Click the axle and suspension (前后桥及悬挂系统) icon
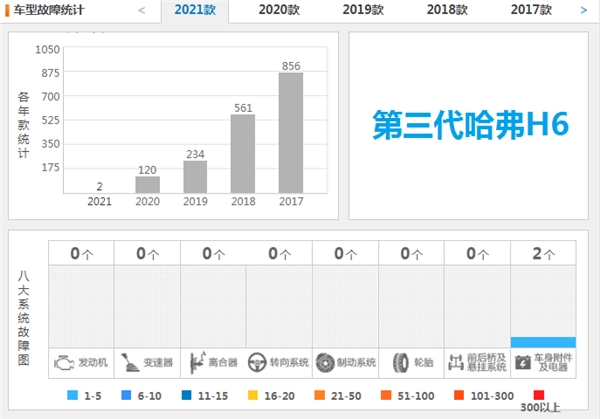The width and height of the screenshot is (600, 419). pos(456,362)
